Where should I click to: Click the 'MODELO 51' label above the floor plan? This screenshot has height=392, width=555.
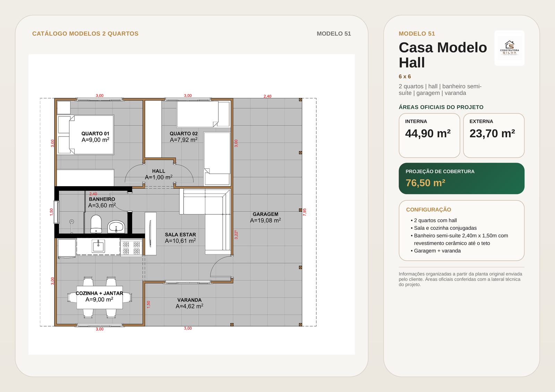point(334,34)
